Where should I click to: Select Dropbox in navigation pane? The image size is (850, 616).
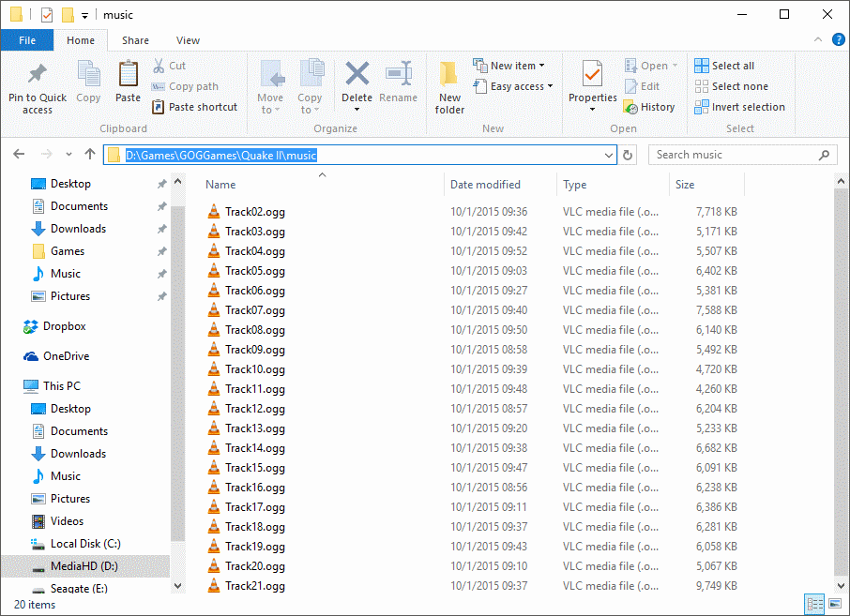[x=54, y=326]
